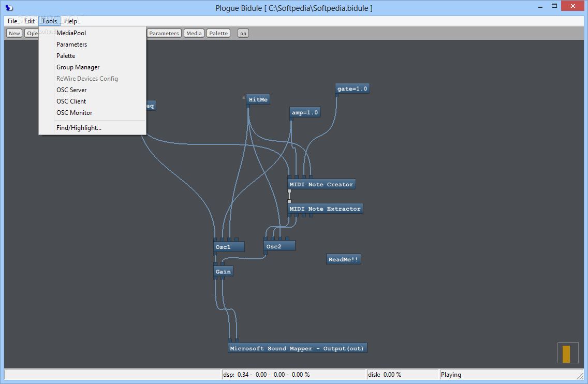Screen dimensions: 588x384
Task: Click MIDI Note Extractor's MIDI input pin
Action: point(289,201)
